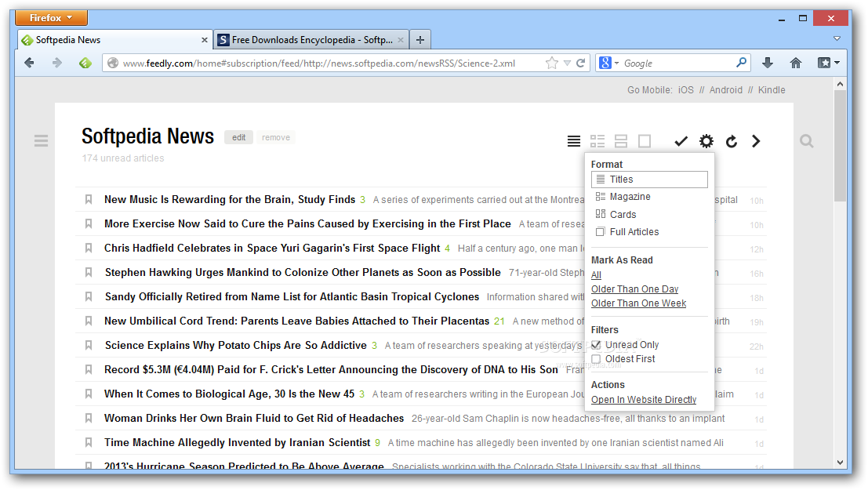
Task: Open the Android mobile link
Action: click(726, 89)
